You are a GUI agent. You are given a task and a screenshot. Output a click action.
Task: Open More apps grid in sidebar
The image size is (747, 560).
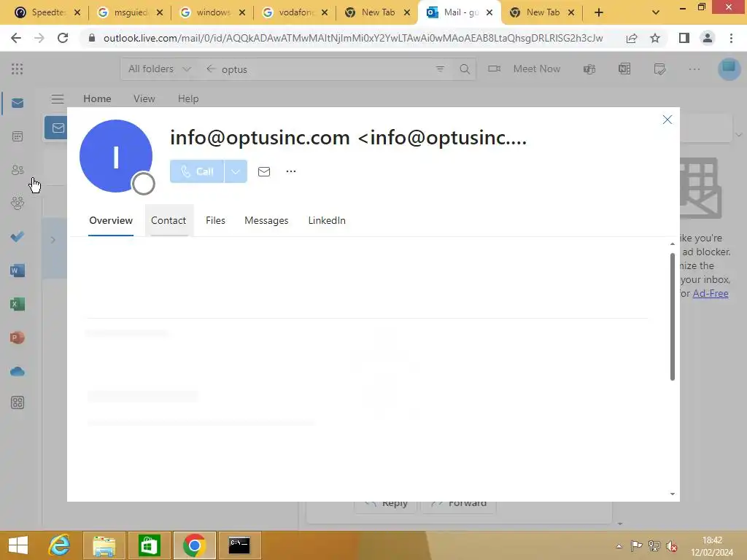[x=18, y=402]
